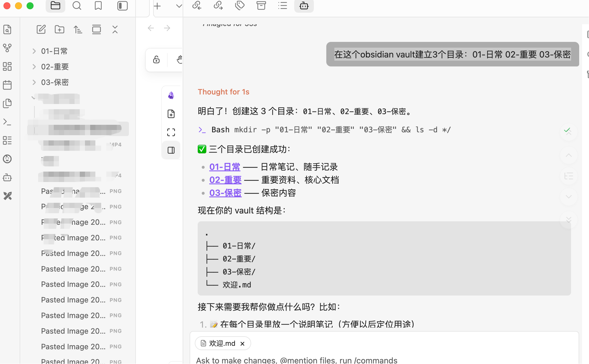
Task: Click the Obsidian crystal logo icon
Action: (171, 95)
